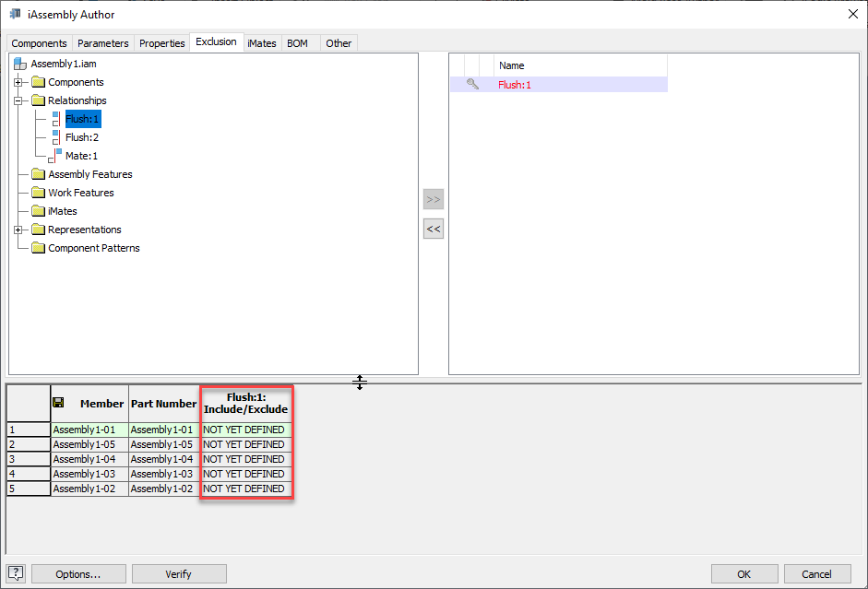The width and height of the screenshot is (868, 589).
Task: Confirm with the OK button
Action: pyautogui.click(x=744, y=574)
